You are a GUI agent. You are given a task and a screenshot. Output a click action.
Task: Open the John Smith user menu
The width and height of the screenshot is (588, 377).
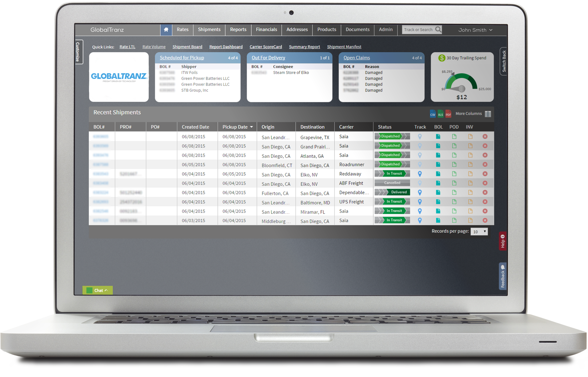pos(475,30)
